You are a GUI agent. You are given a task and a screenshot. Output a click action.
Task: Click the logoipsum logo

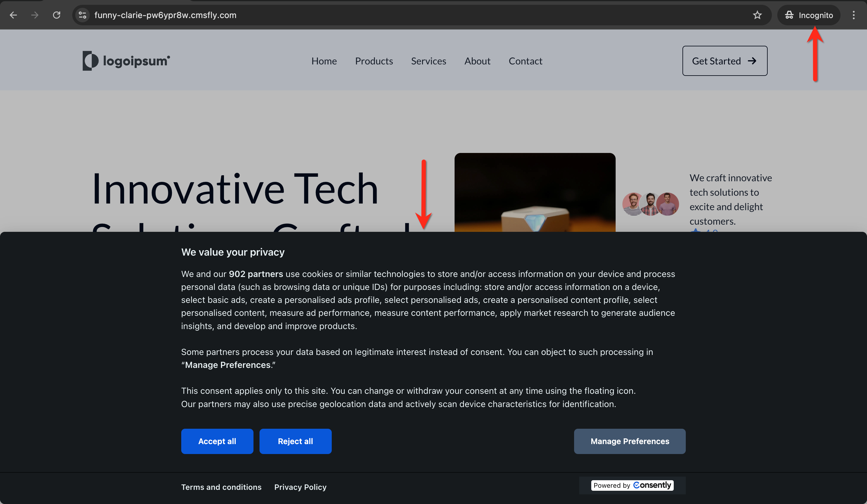click(x=126, y=61)
